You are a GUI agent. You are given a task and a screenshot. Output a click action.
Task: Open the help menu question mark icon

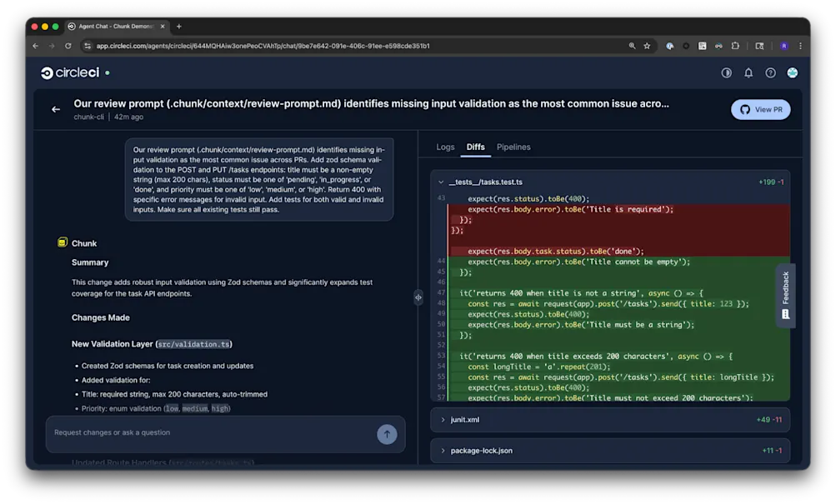coord(769,72)
